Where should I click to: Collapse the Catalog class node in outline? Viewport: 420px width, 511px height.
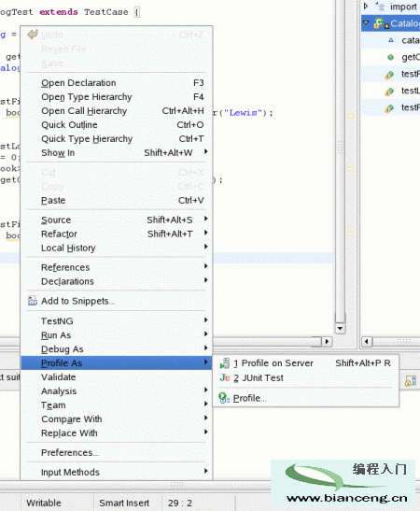(x=366, y=22)
